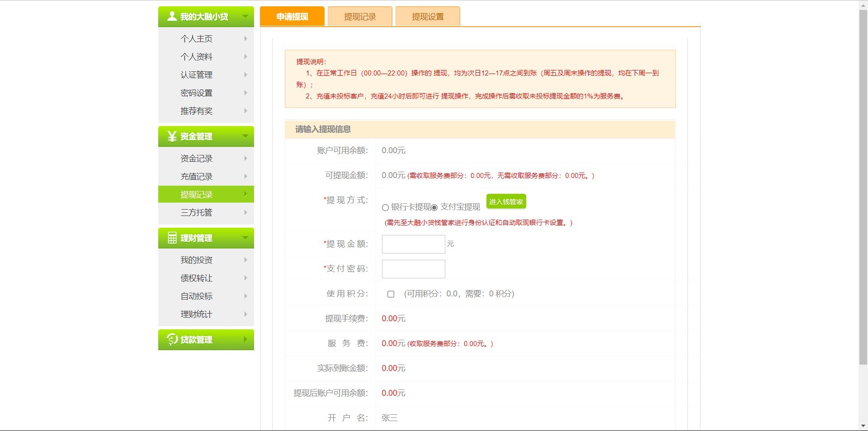868x431 pixels.
Task: Collapse the 资金管理 section arrow
Action: (245, 136)
